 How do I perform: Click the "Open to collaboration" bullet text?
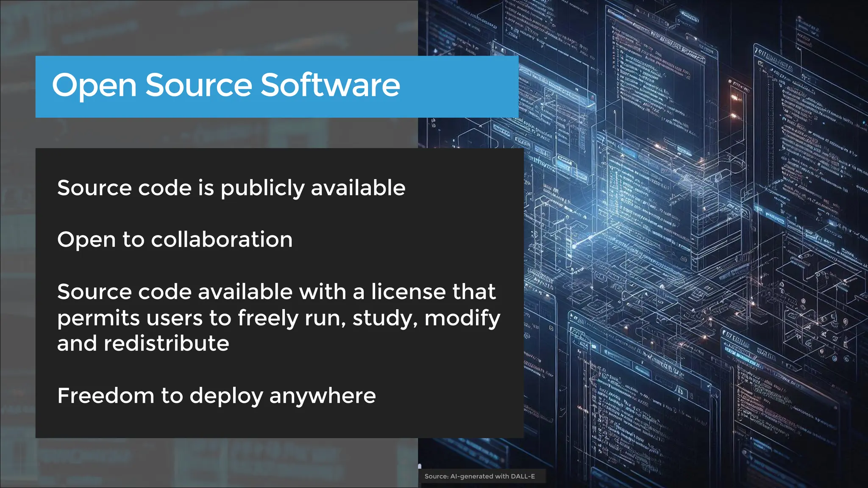coord(175,240)
